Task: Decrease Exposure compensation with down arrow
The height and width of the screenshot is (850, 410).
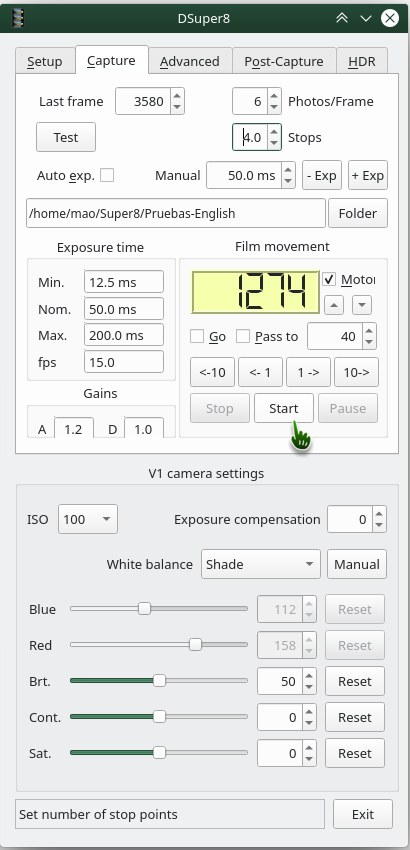Action: click(379, 525)
